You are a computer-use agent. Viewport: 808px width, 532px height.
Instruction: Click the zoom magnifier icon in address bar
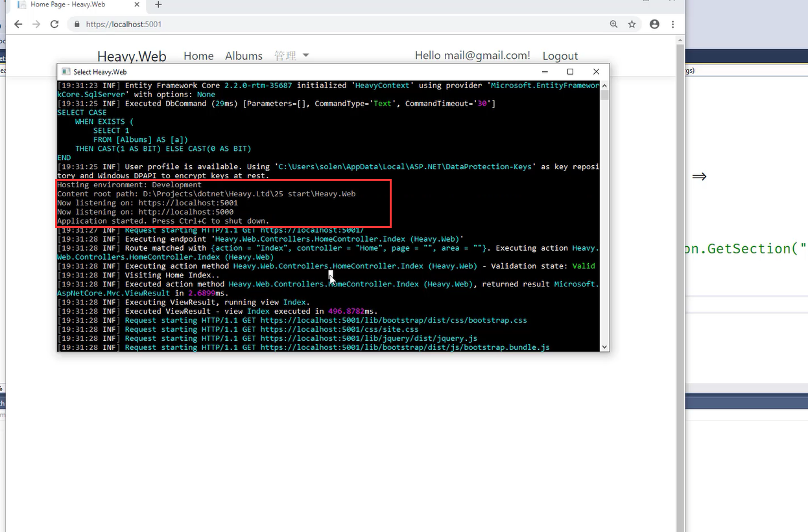[x=613, y=24]
